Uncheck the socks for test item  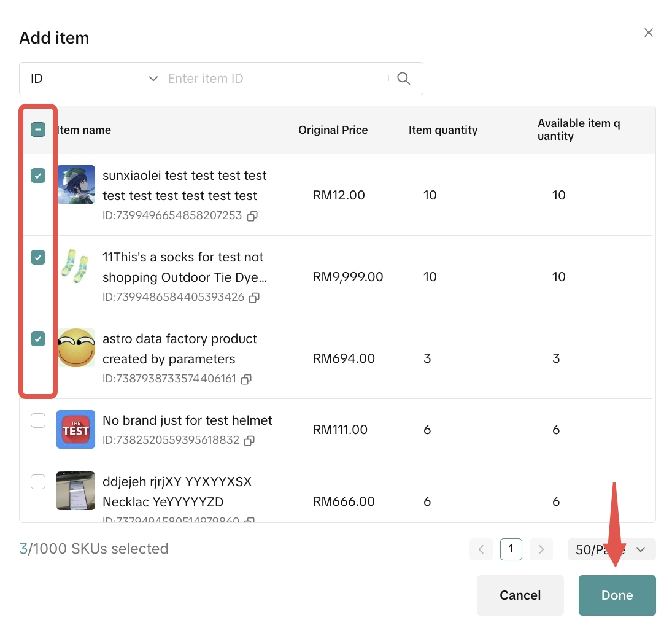click(38, 257)
